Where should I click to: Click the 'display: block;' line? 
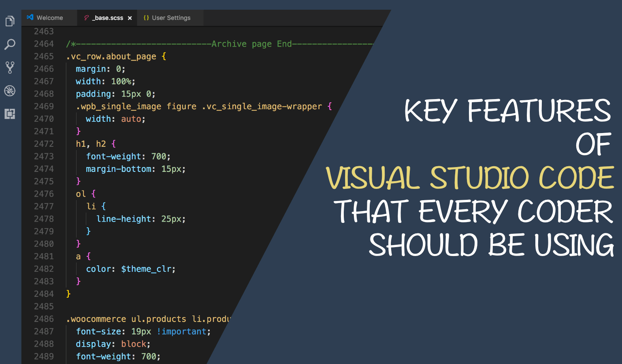pyautogui.click(x=113, y=344)
